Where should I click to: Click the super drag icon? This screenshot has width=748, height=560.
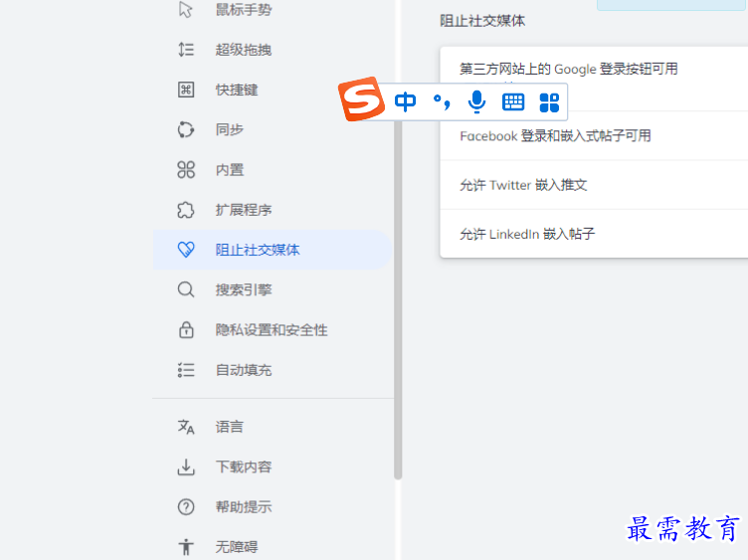click(186, 50)
